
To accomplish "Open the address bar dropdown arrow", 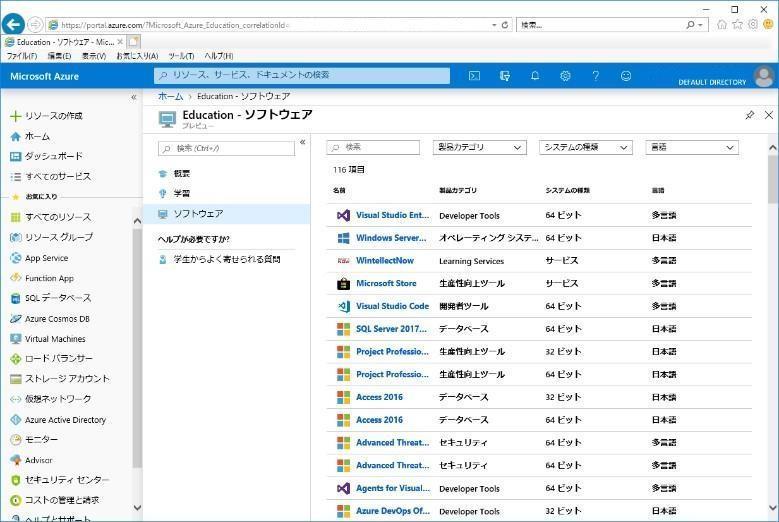I will coord(494,25).
